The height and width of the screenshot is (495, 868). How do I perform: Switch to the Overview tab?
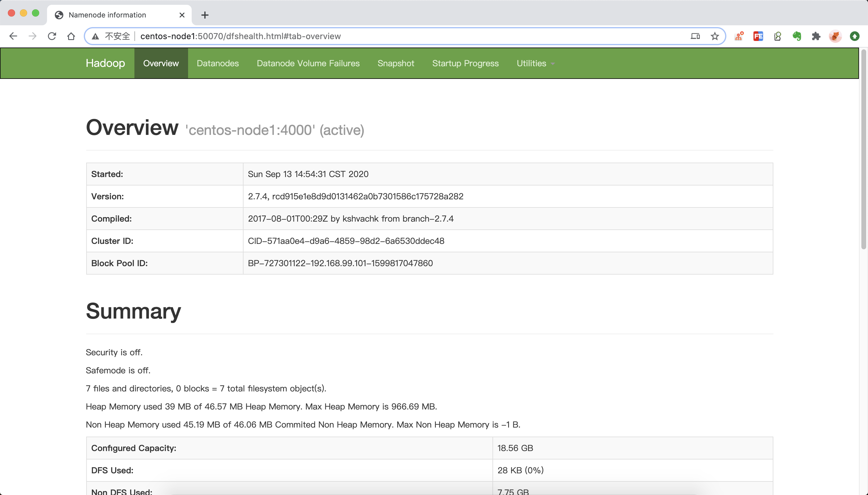tap(161, 63)
